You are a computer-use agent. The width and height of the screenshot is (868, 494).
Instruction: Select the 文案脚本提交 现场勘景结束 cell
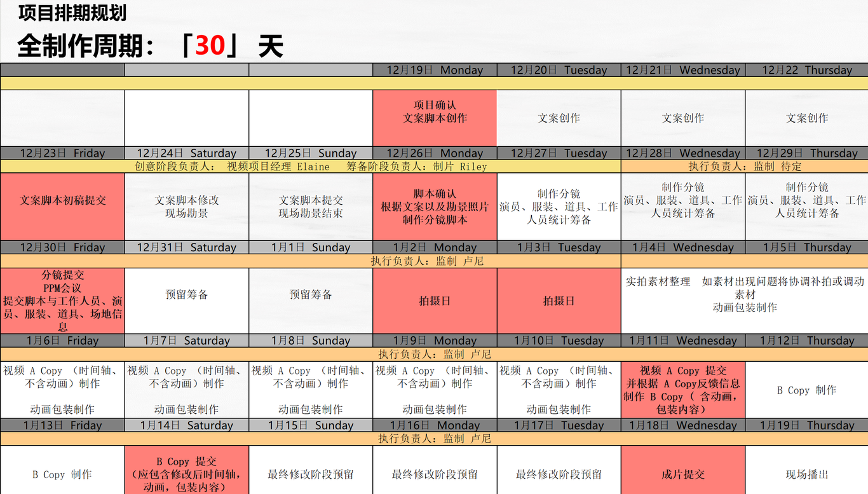311,207
